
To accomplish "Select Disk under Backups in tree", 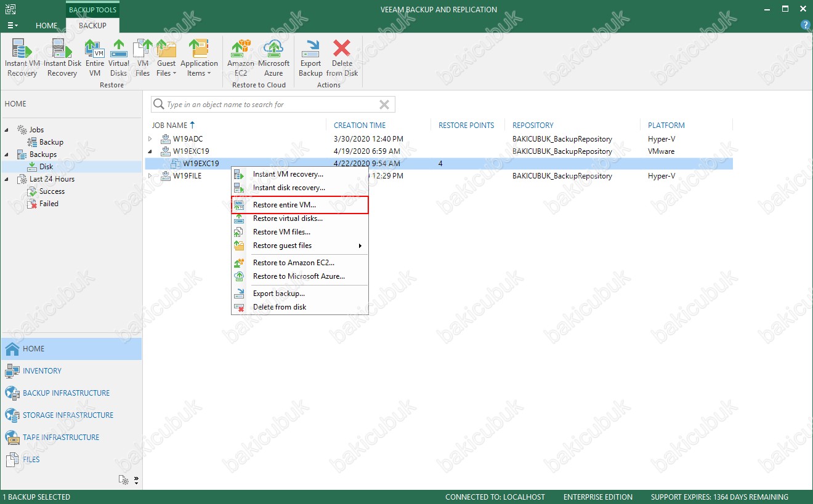I will coord(46,167).
